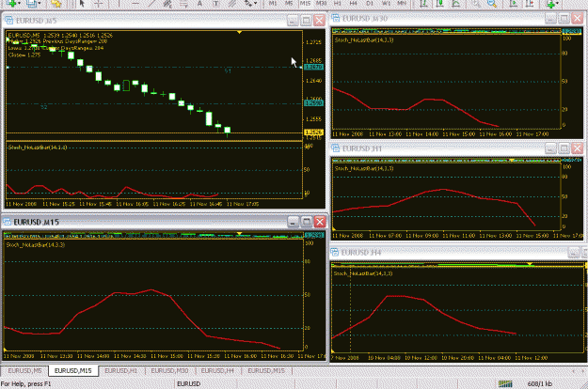Select the equidistant channel tool
The width and height of the screenshot is (588, 389).
(x=167, y=4)
